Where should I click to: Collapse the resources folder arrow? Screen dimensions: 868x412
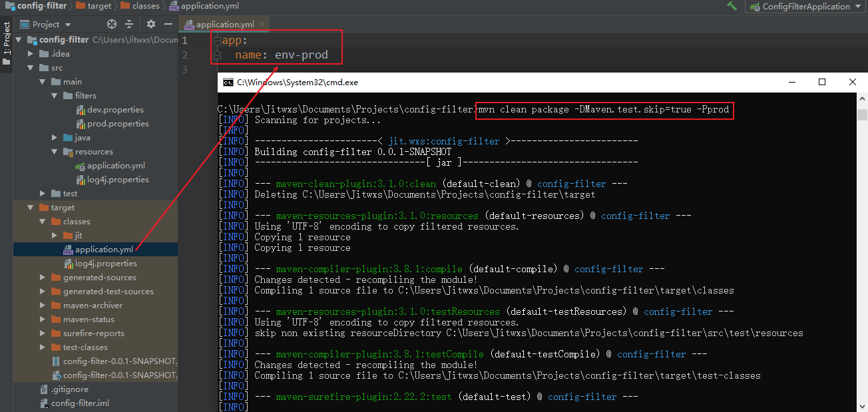(55, 152)
